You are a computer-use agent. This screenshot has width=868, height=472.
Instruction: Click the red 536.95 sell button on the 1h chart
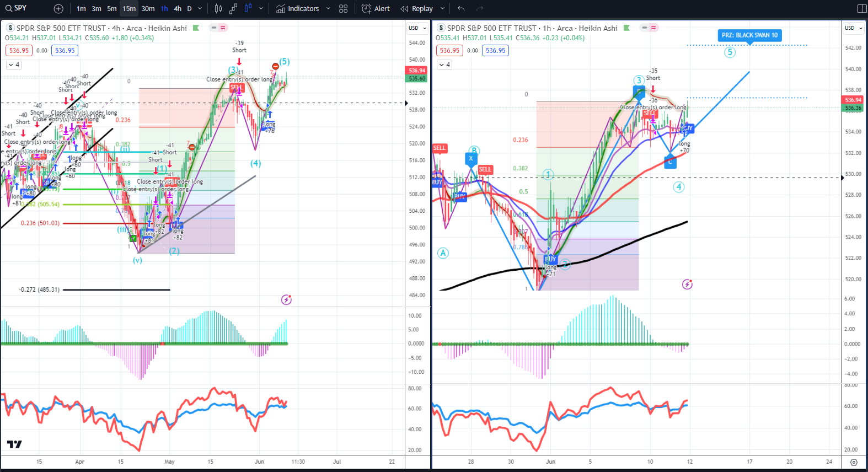click(x=450, y=51)
